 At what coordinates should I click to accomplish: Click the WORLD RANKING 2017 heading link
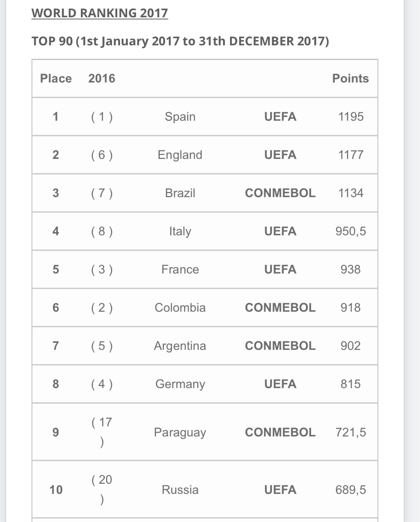point(100,13)
